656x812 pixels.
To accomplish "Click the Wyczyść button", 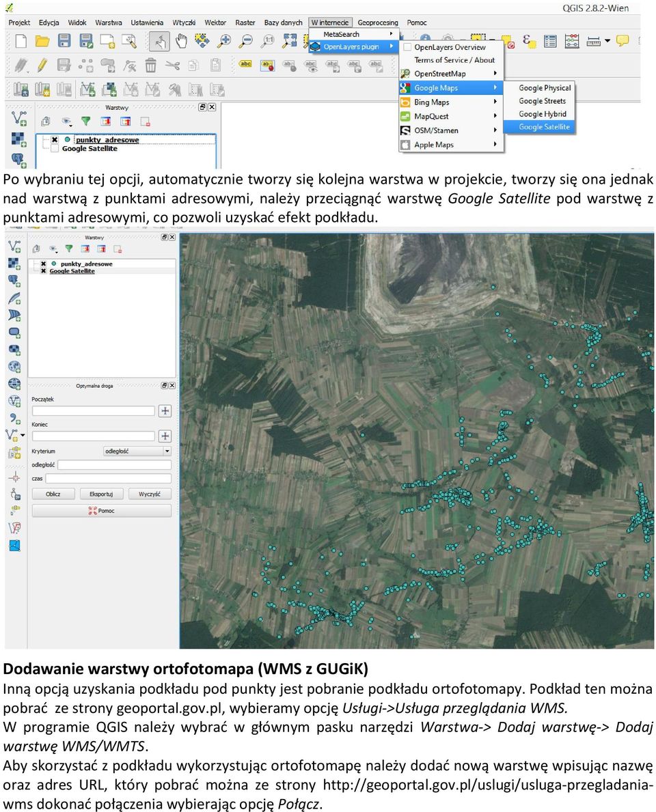I will point(150,494).
